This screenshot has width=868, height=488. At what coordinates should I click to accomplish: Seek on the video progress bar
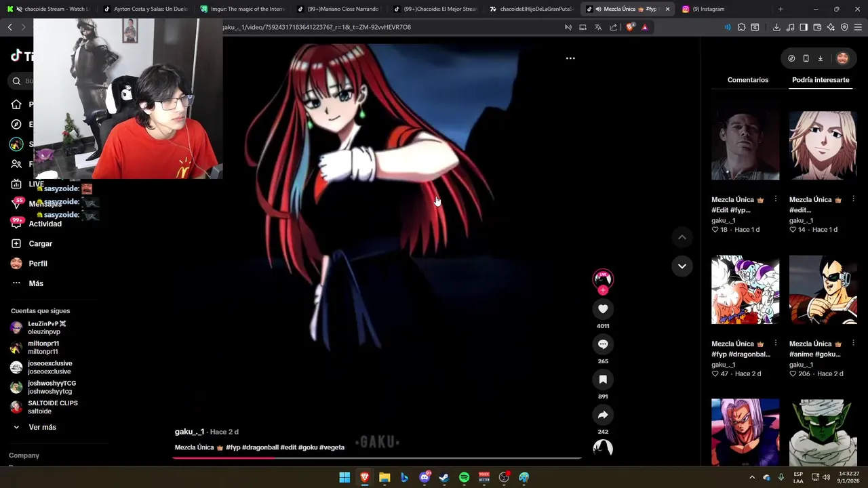(377, 458)
